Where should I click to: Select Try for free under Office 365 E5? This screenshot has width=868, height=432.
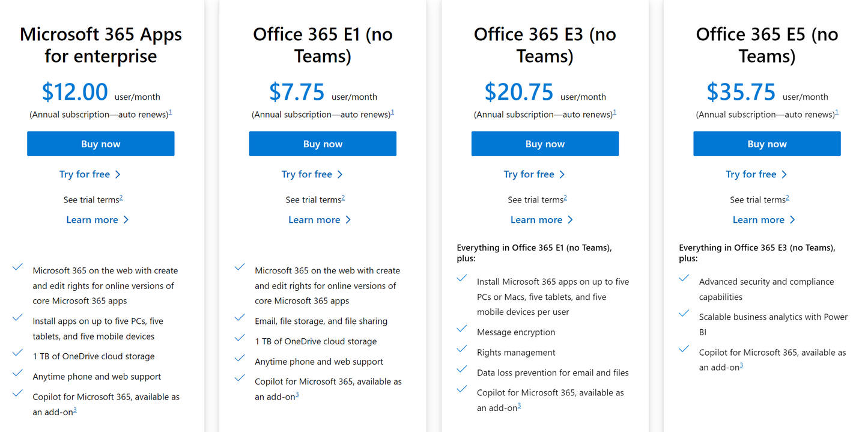click(751, 174)
